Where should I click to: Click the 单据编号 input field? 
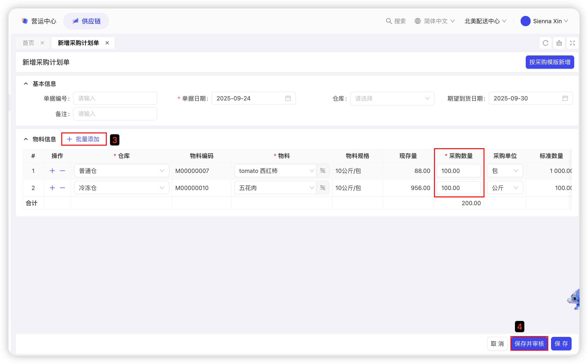(115, 98)
